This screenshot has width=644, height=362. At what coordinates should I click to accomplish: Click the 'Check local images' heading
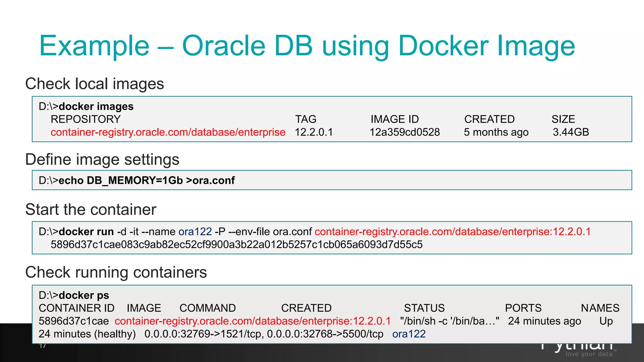95,84
